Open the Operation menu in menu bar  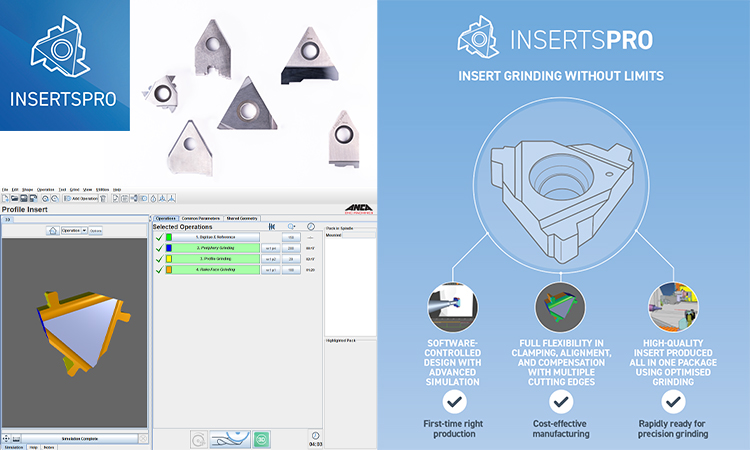(x=46, y=189)
